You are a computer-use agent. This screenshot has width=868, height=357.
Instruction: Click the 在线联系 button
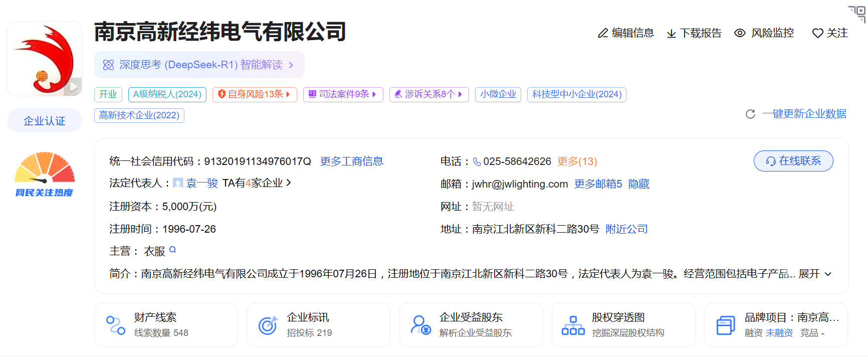(x=793, y=161)
